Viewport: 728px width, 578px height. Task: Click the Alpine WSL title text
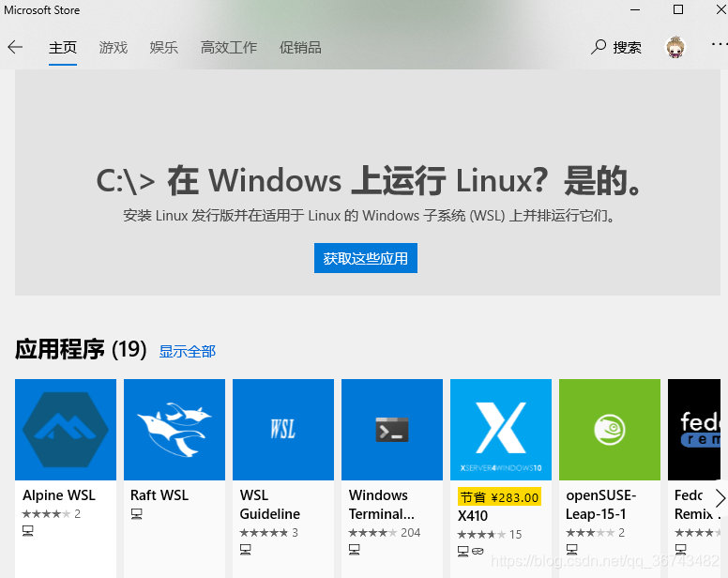pos(59,495)
